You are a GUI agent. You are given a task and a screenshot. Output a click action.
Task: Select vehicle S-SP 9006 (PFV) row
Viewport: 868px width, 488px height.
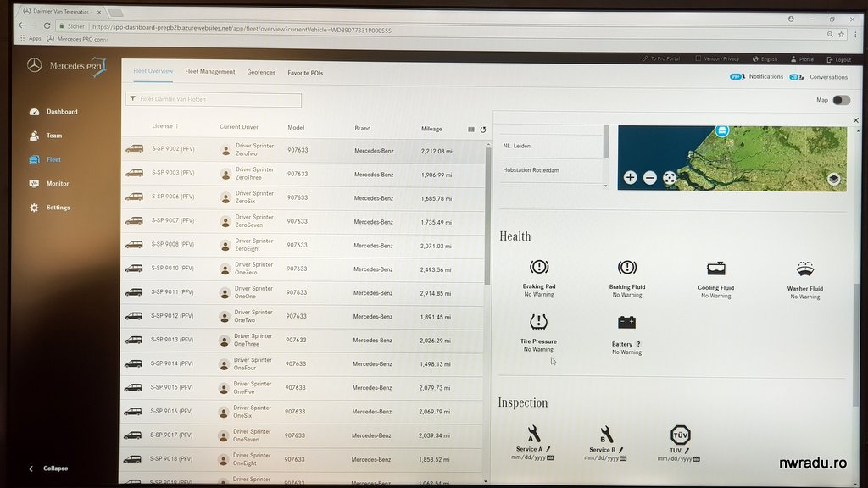tap(303, 197)
